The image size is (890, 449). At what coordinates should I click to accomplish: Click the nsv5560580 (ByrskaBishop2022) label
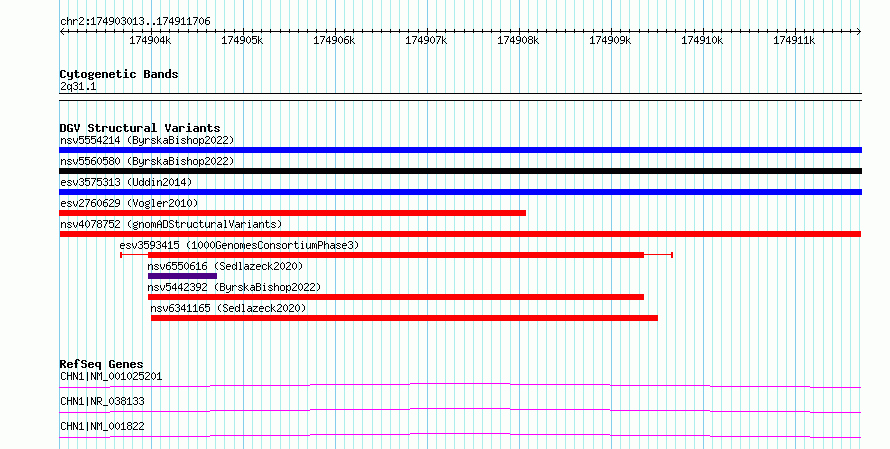147,161
